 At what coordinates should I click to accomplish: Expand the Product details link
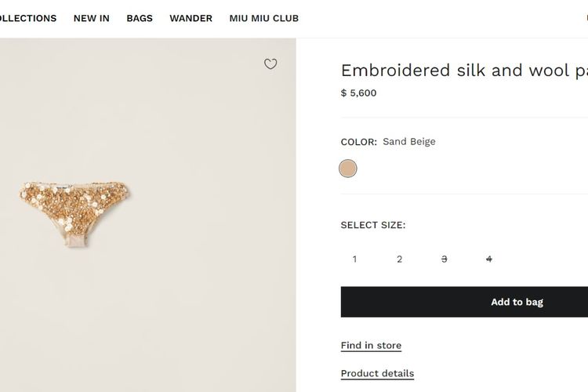pos(377,373)
